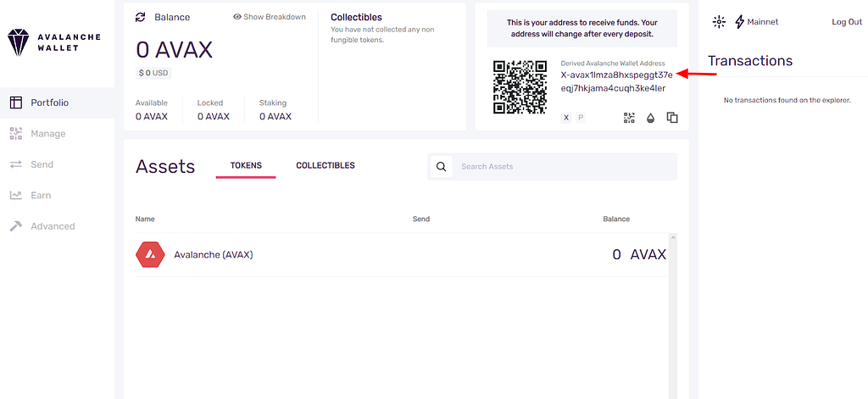The height and width of the screenshot is (399, 868).
Task: Click the Manage sidebar icon
Action: [16, 133]
